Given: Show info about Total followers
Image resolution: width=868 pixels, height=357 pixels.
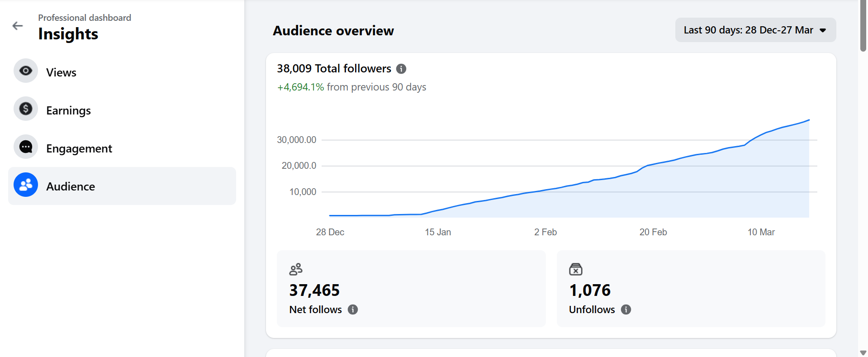Looking at the screenshot, I should [x=401, y=69].
